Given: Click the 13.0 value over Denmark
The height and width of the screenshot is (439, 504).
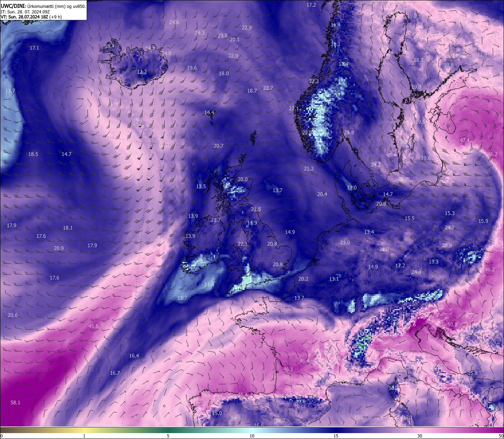Looking at the screenshot, I should coord(352,187).
